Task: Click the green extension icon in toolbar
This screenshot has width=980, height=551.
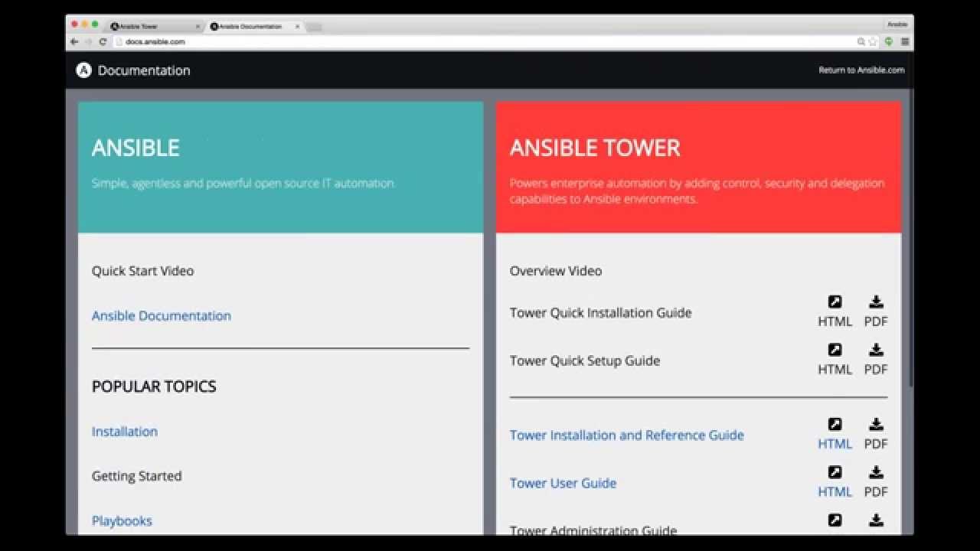Action: [x=889, y=42]
